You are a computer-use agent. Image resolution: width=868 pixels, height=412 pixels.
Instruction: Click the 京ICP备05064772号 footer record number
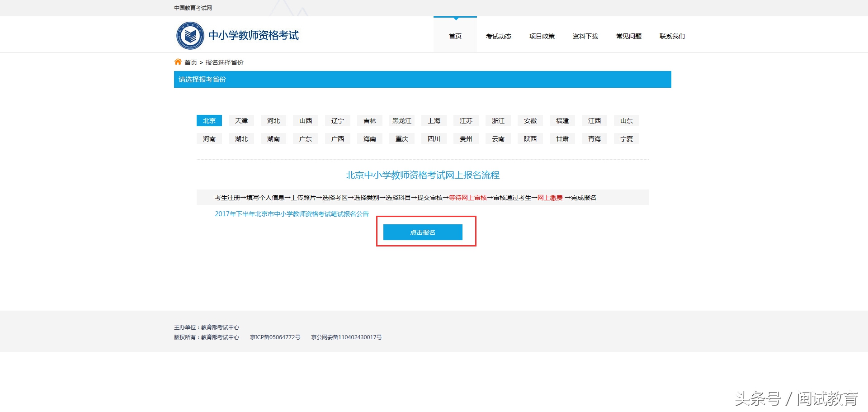click(x=274, y=337)
